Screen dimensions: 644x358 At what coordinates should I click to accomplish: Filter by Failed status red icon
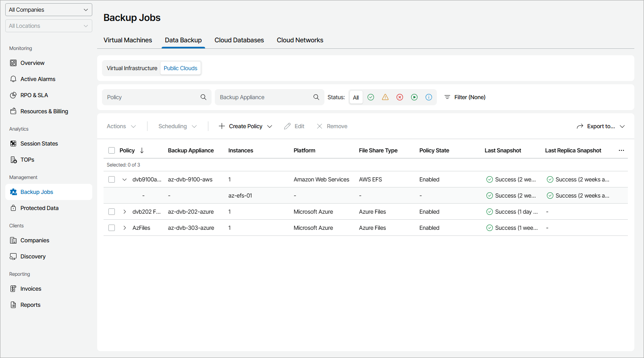(x=400, y=97)
